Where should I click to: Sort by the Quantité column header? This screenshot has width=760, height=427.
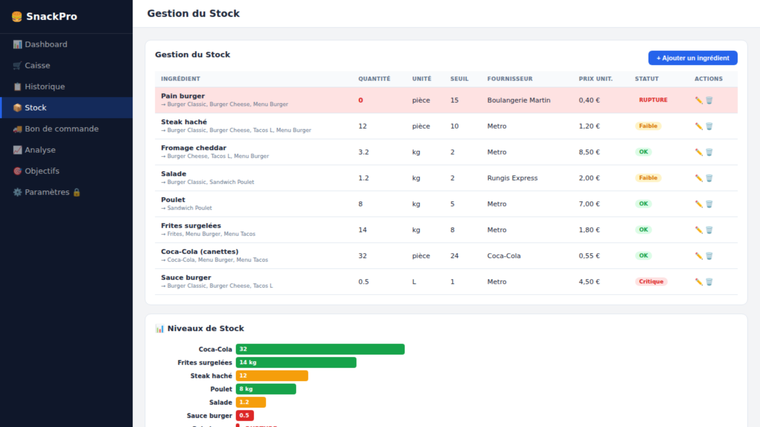[374, 79]
